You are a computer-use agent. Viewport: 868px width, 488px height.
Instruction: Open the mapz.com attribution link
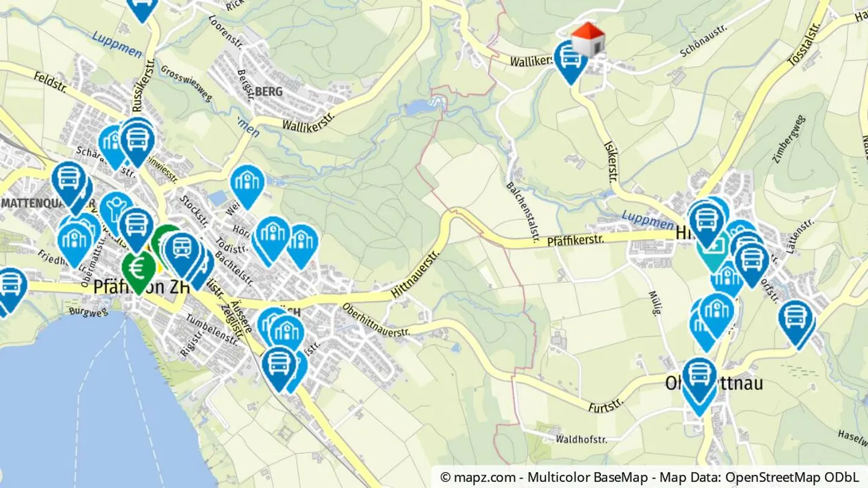479,477
